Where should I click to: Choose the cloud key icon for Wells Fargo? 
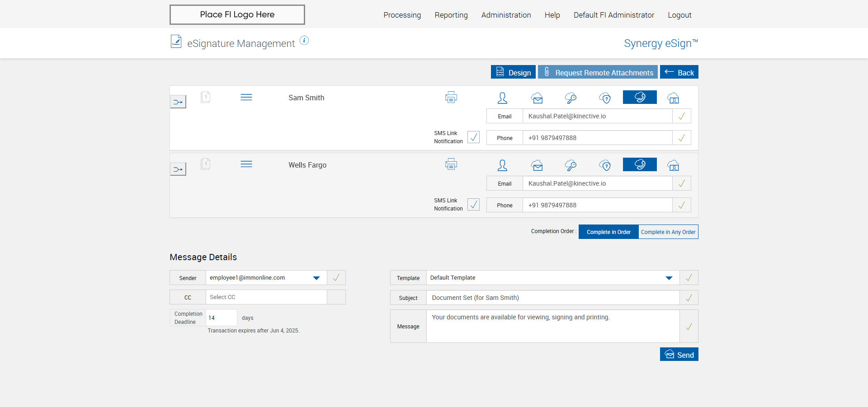coord(571,165)
